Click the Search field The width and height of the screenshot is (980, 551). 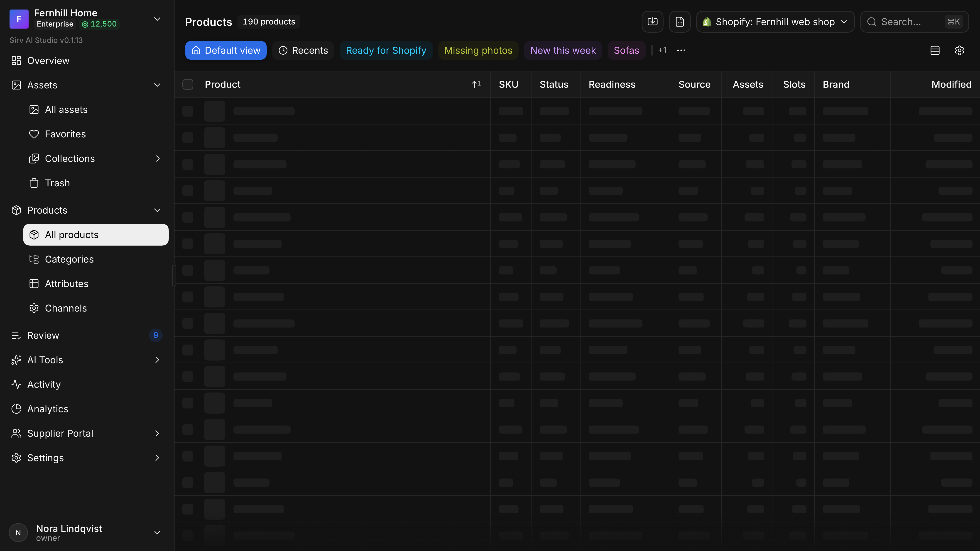tap(914, 22)
